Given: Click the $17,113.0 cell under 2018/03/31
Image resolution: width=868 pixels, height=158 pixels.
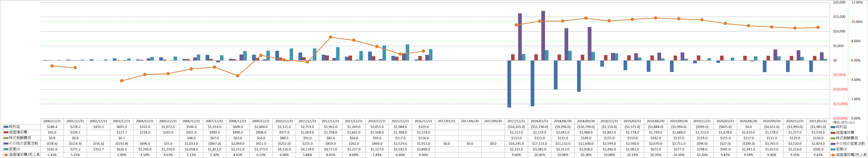Looking at the screenshot, I should click(x=539, y=144).
